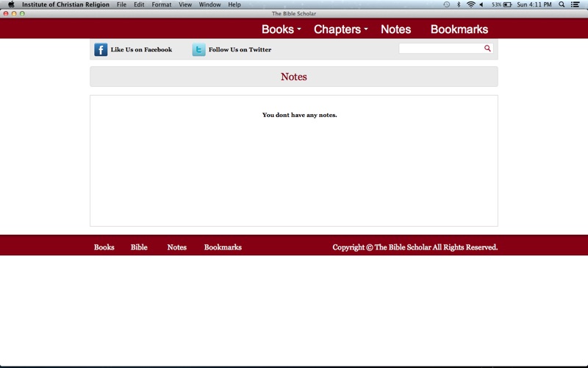The image size is (588, 368).
Task: Click the copyright text in footer
Action: (415, 247)
